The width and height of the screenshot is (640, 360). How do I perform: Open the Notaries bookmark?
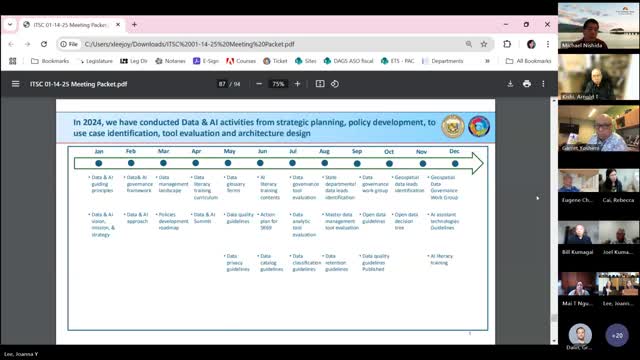tap(171, 61)
